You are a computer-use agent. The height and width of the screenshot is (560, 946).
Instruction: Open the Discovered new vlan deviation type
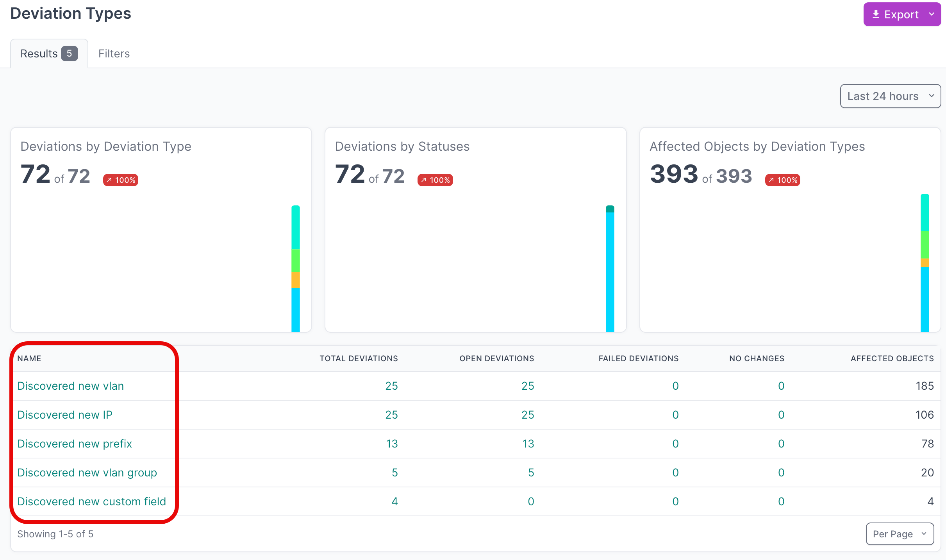click(70, 386)
